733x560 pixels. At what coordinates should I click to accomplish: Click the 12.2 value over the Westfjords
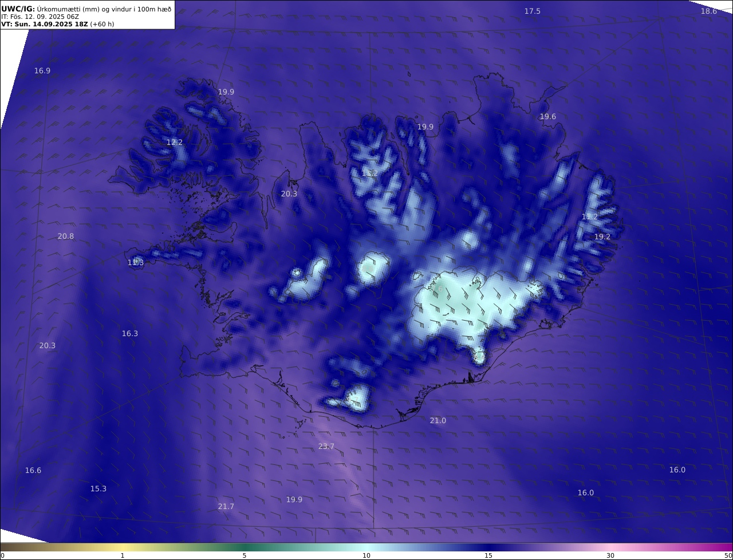click(x=175, y=142)
